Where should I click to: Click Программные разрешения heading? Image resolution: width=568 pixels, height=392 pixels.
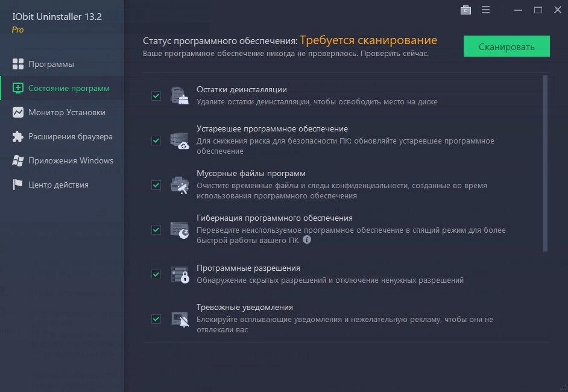248,268
